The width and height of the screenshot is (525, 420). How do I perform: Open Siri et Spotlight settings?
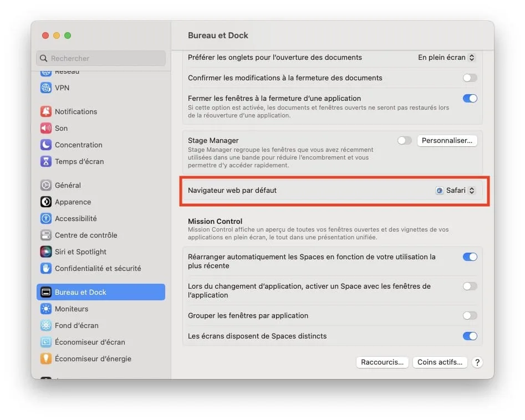[101, 252]
